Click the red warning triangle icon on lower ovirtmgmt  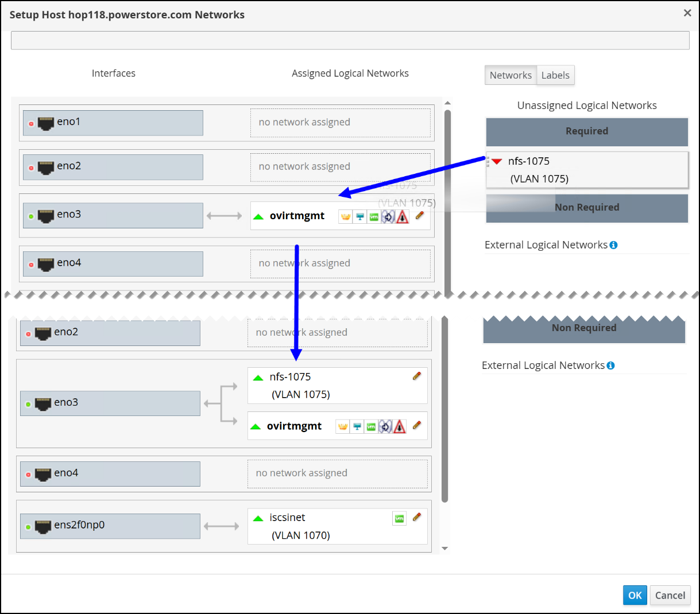[x=400, y=427]
